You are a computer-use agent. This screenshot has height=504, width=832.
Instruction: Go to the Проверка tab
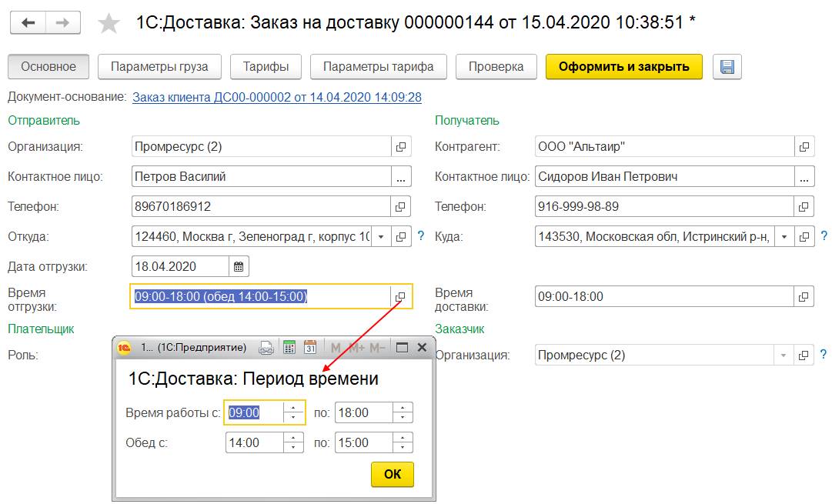coord(496,67)
